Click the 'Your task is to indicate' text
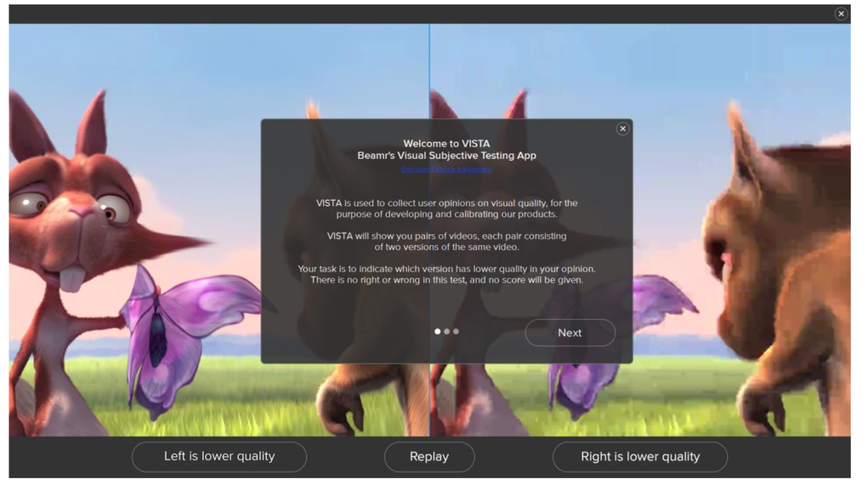 (x=446, y=275)
